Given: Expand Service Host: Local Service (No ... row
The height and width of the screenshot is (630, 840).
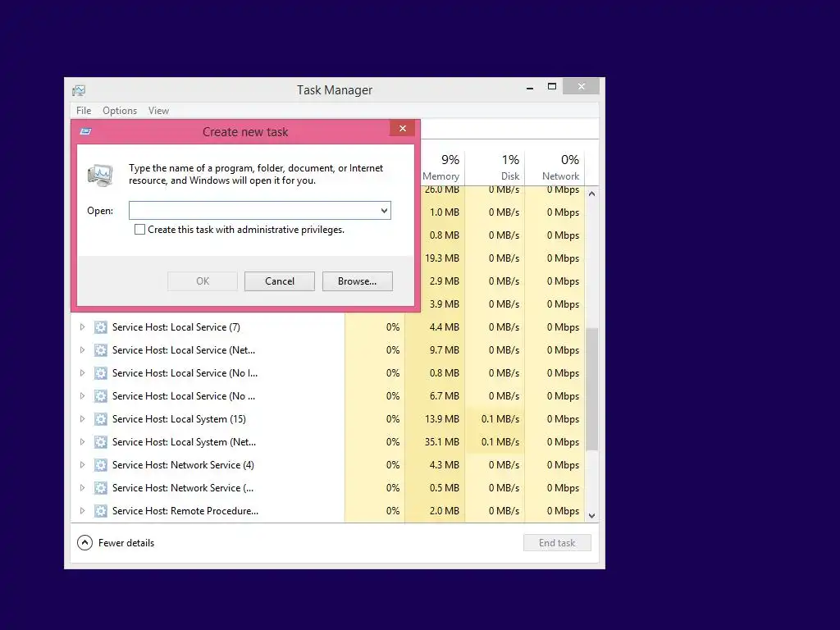Looking at the screenshot, I should 82,396.
